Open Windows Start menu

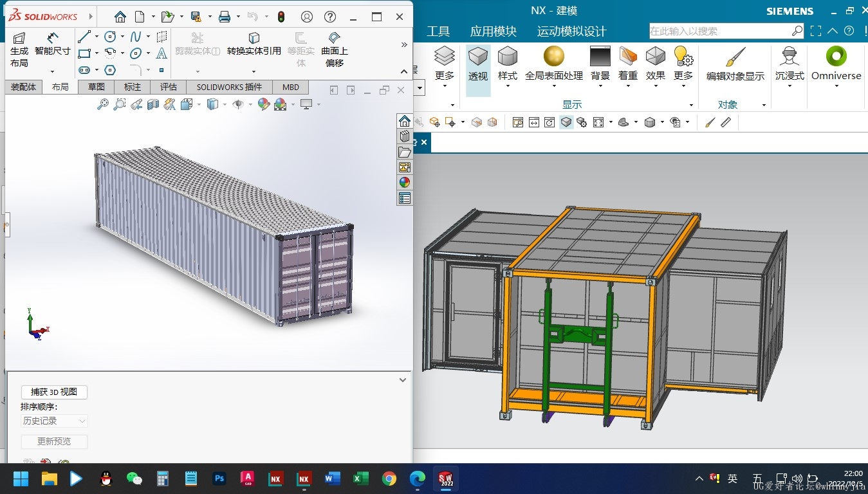(x=21, y=479)
